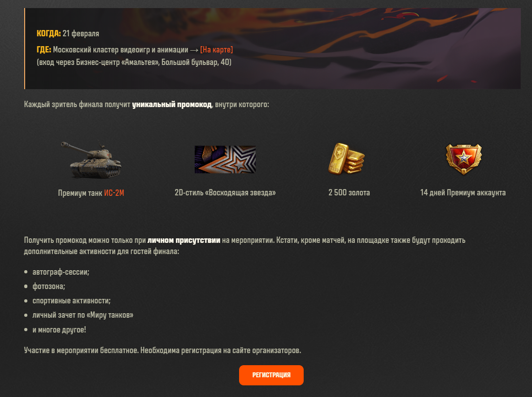Click the автограф-сессии list item
This screenshot has height=397, width=532.
pyautogui.click(x=61, y=272)
